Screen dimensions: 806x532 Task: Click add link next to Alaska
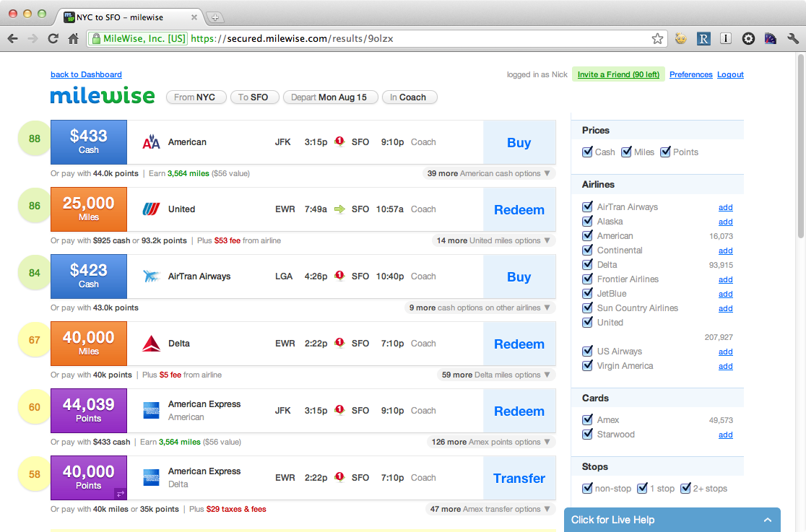[x=725, y=222]
